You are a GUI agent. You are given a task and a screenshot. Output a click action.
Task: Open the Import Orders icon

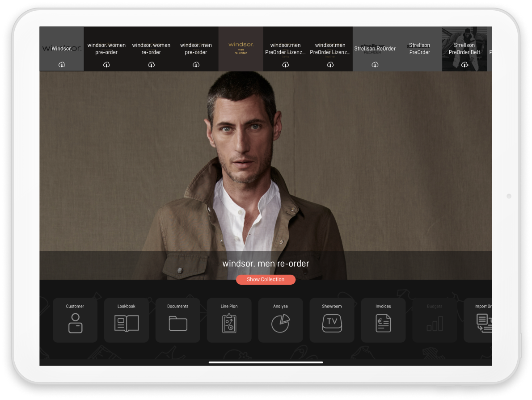484,323
